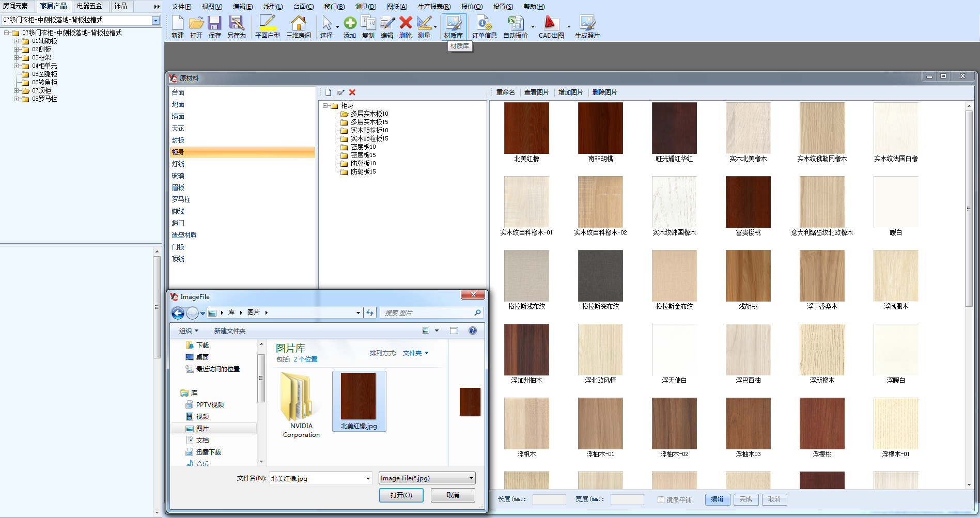Click the 生成照片 generate photo icon
The image size is (980, 518).
click(587, 27)
